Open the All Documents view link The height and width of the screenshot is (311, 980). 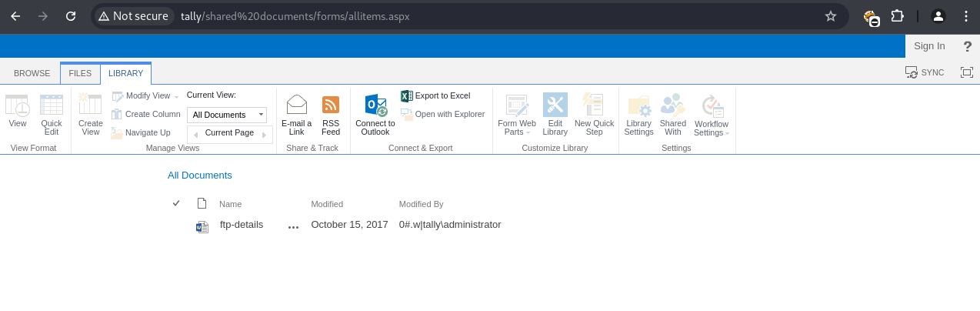pos(200,175)
